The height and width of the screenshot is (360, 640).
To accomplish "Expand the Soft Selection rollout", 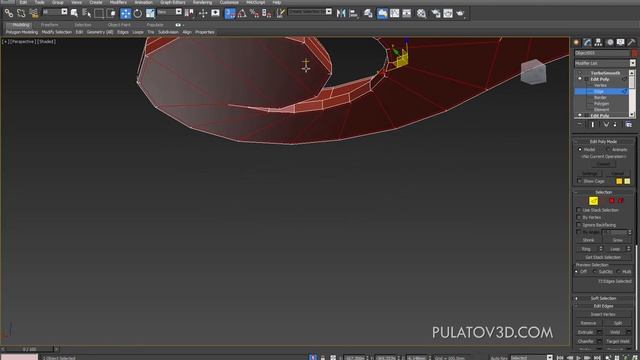I will click(603, 298).
